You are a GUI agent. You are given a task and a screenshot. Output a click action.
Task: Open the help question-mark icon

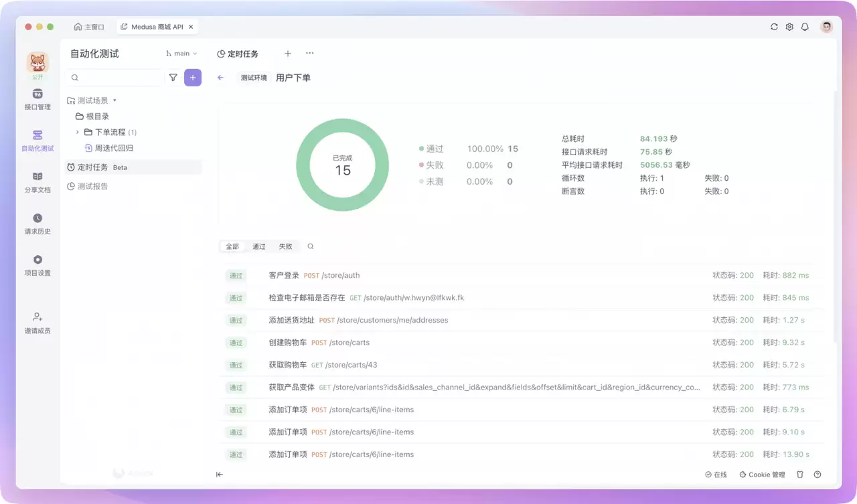[817, 475]
